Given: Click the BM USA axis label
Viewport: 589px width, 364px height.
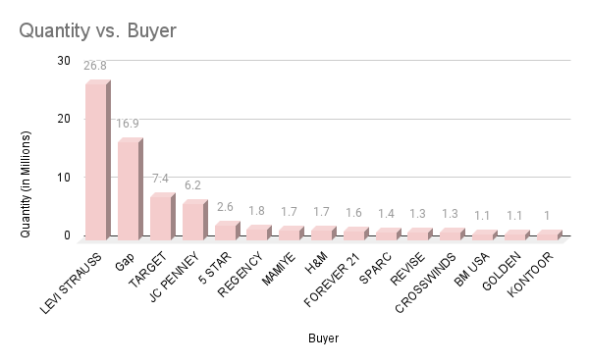Looking at the screenshot, I should (x=472, y=270).
